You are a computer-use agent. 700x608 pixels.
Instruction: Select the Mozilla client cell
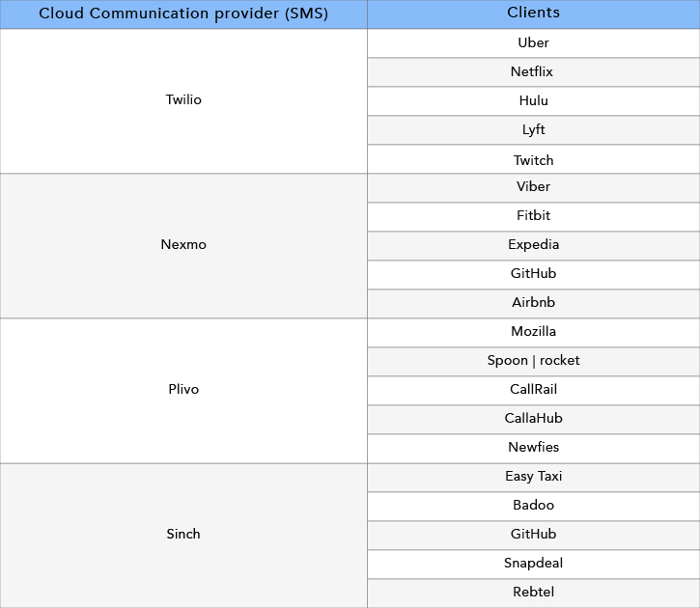(534, 333)
